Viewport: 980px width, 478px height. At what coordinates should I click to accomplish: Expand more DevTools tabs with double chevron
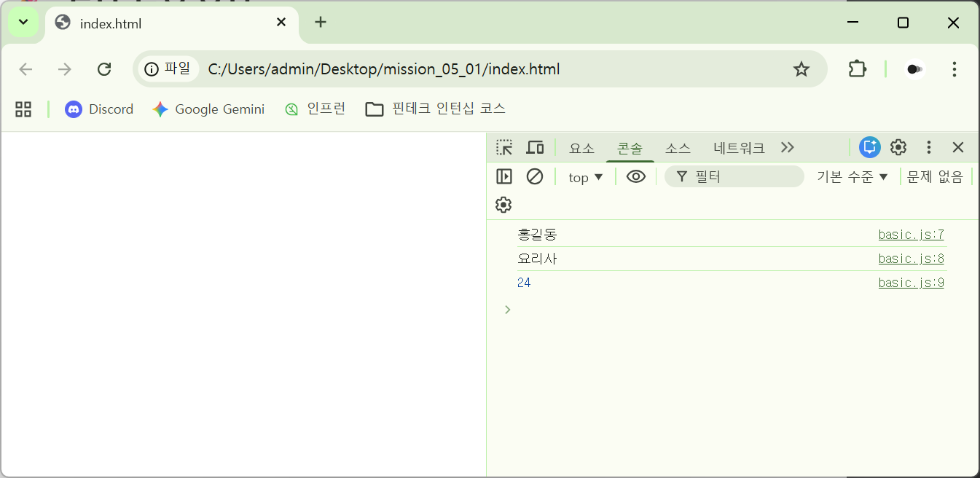click(x=788, y=148)
